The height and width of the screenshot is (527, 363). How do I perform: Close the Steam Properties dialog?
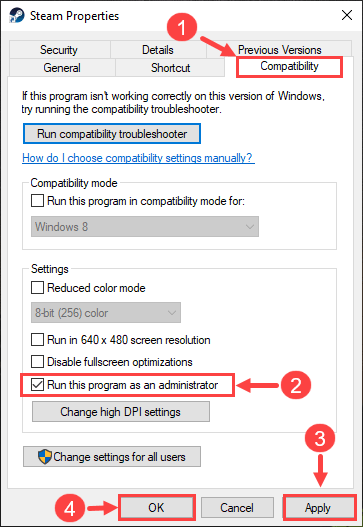(347, 15)
